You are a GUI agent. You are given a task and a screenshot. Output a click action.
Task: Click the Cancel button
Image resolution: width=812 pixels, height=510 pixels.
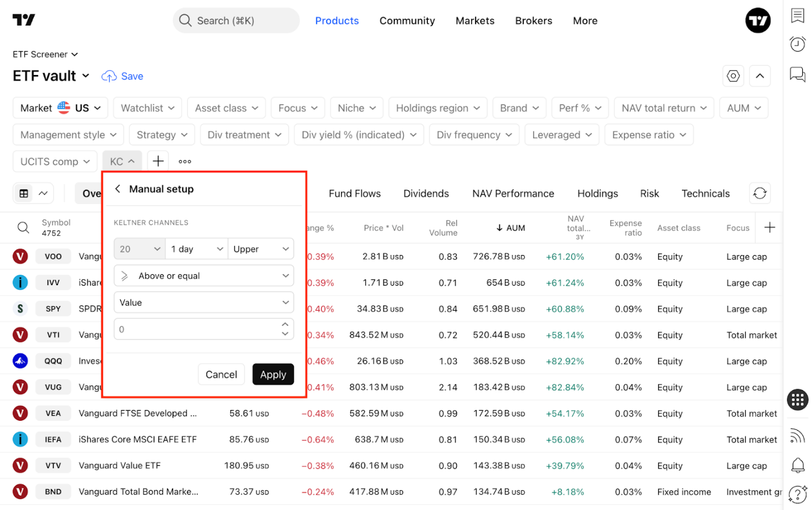pos(221,374)
